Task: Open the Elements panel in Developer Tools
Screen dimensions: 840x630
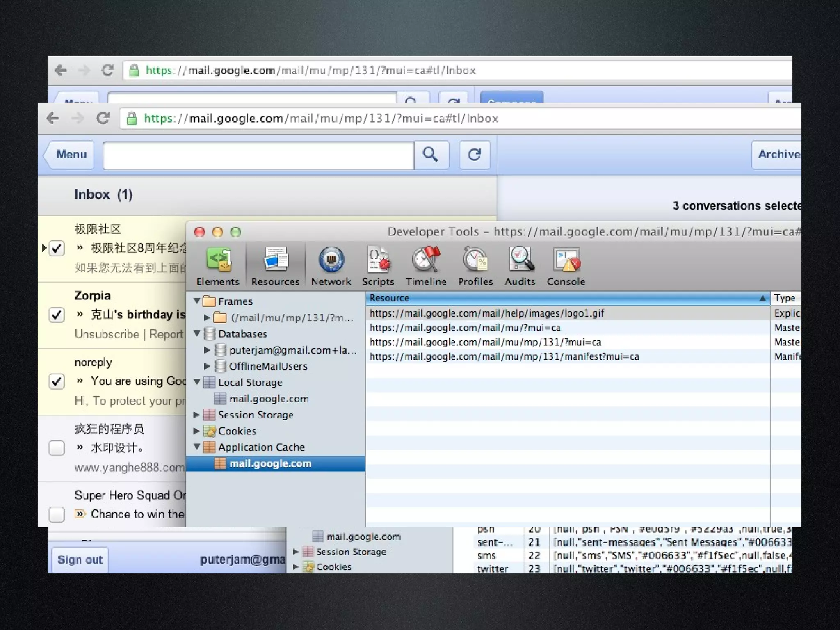Action: click(218, 266)
